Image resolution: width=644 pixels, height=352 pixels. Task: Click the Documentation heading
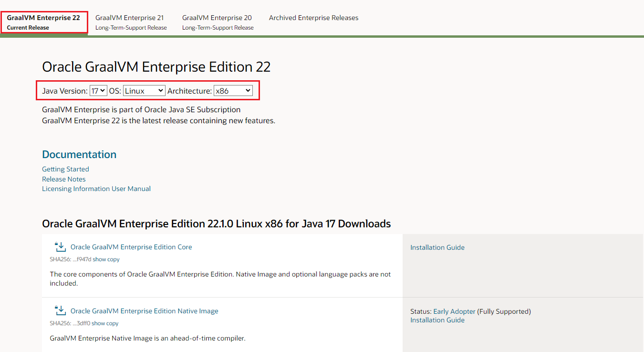click(x=79, y=154)
